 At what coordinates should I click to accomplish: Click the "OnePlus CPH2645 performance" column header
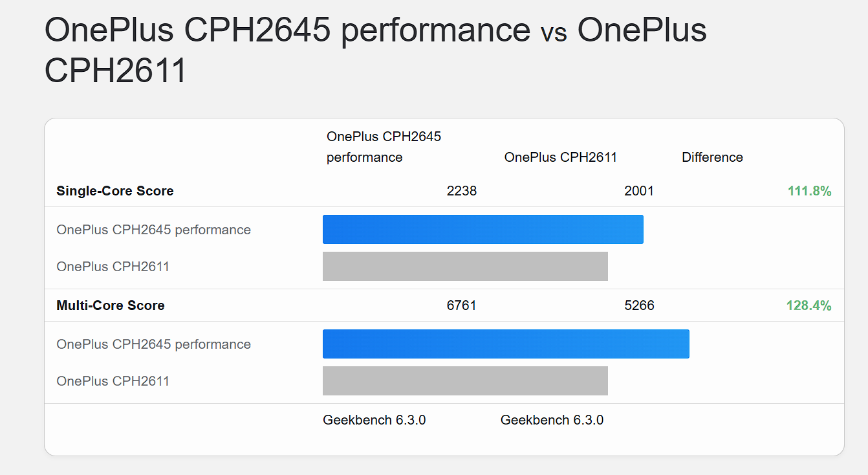384,147
